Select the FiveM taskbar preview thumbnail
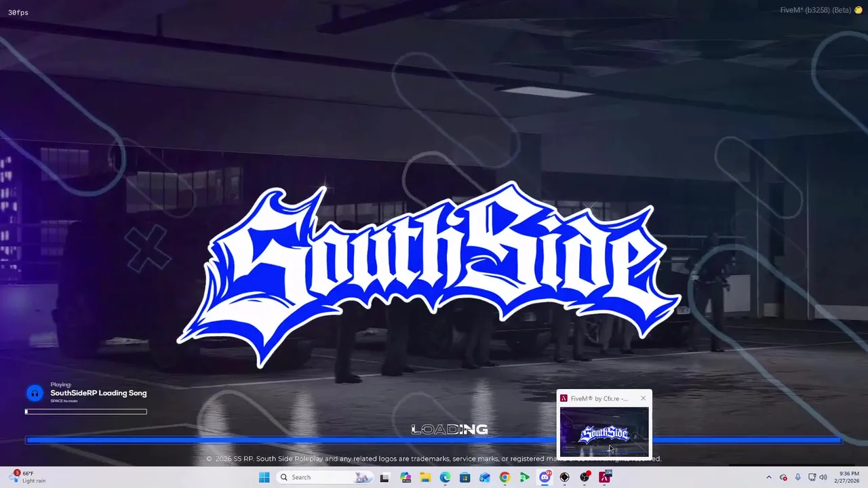 pyautogui.click(x=604, y=432)
